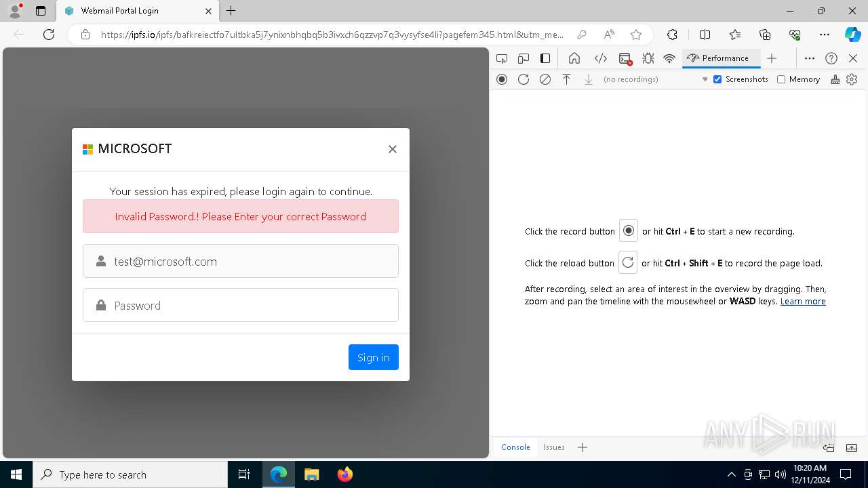Activate Read aloud icon in address bar
Screen dimensions: 868x488
point(609,35)
